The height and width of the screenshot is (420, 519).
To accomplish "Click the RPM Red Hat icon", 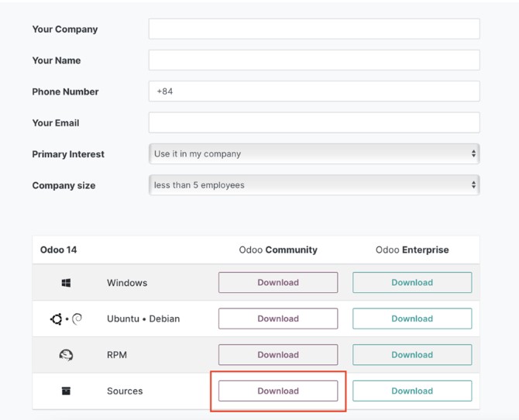I will [x=66, y=355].
